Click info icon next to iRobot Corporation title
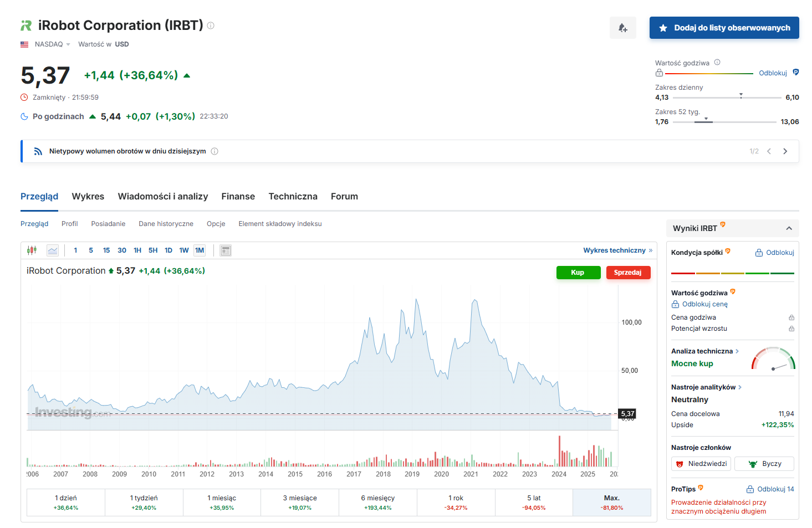This screenshot has height=528, width=812. [211, 25]
